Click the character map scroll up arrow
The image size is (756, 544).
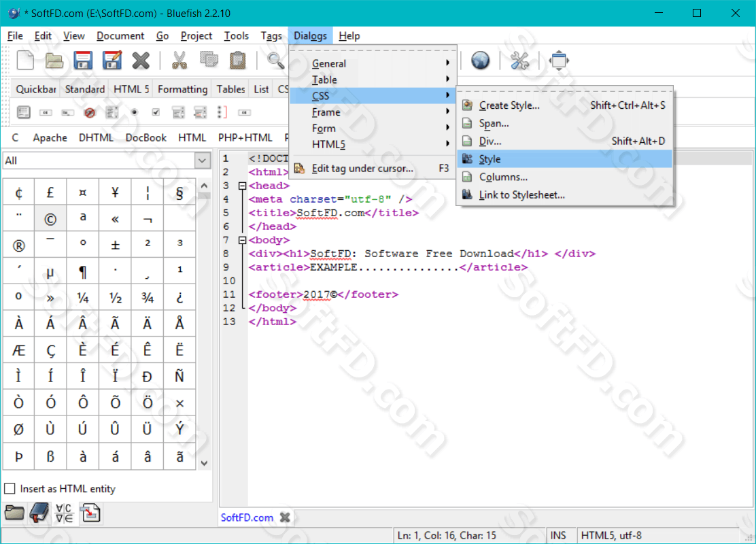204,186
